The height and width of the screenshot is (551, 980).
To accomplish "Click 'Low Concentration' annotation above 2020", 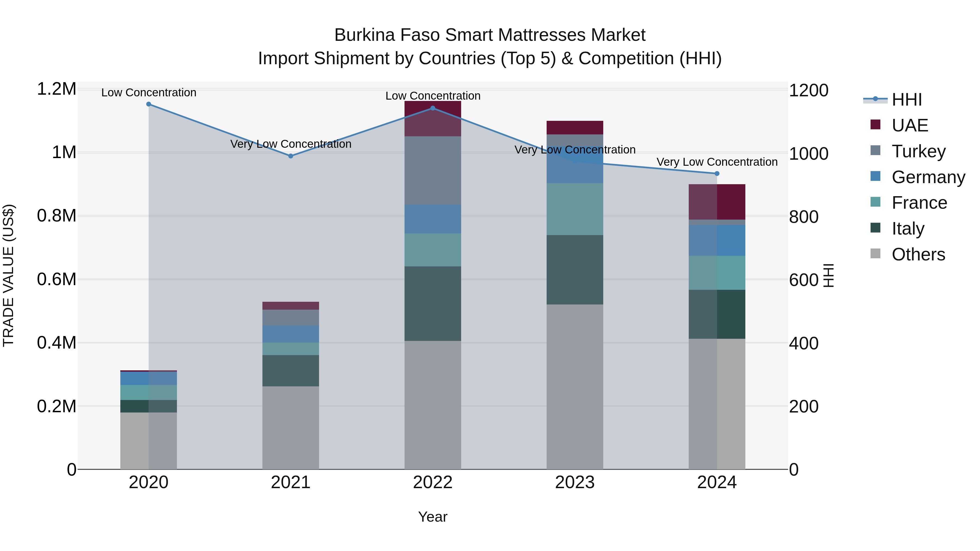I will point(149,93).
